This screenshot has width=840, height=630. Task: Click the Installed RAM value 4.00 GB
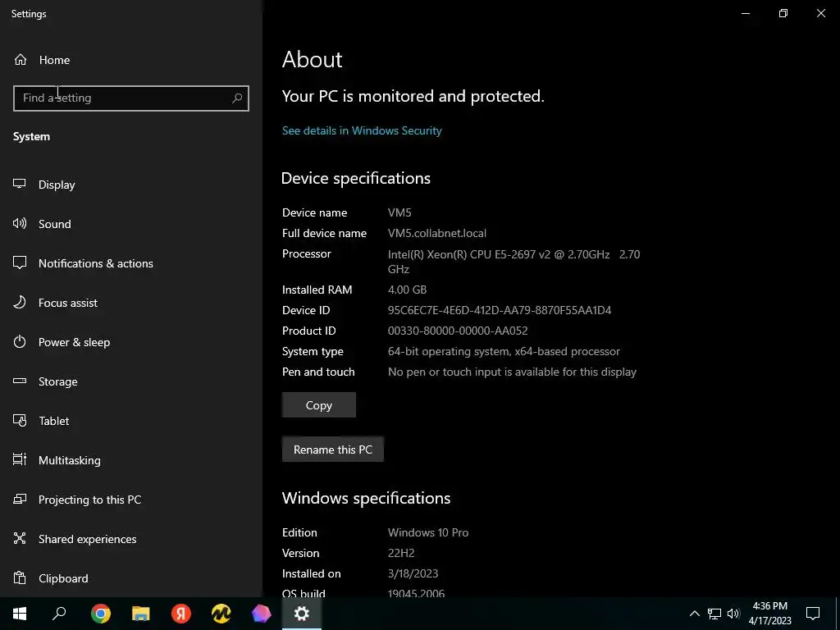point(407,290)
